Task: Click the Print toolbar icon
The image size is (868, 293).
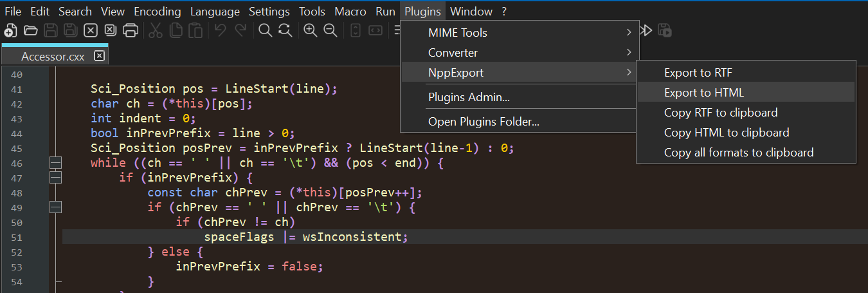Action: click(130, 30)
